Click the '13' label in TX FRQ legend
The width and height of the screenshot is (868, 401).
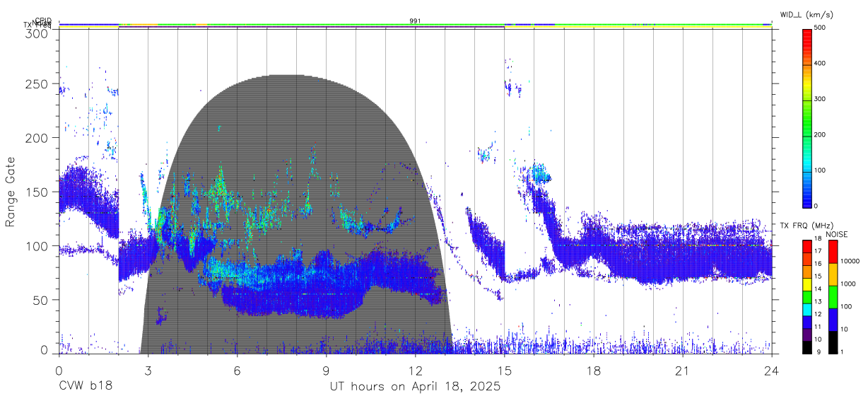[818, 303]
